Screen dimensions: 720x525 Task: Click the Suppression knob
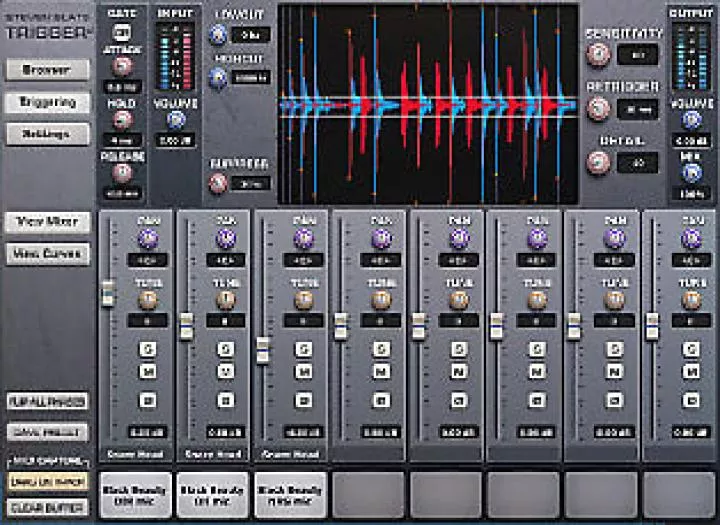coord(218,183)
